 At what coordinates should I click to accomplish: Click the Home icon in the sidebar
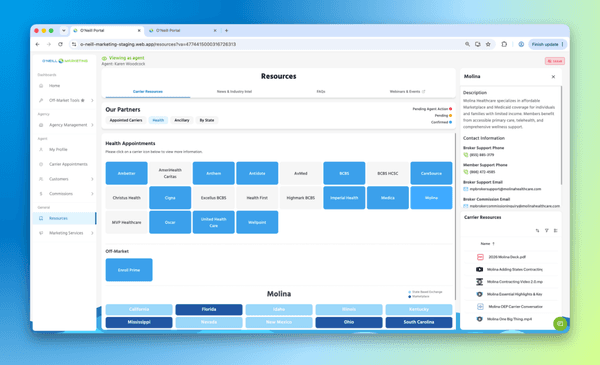(x=41, y=86)
